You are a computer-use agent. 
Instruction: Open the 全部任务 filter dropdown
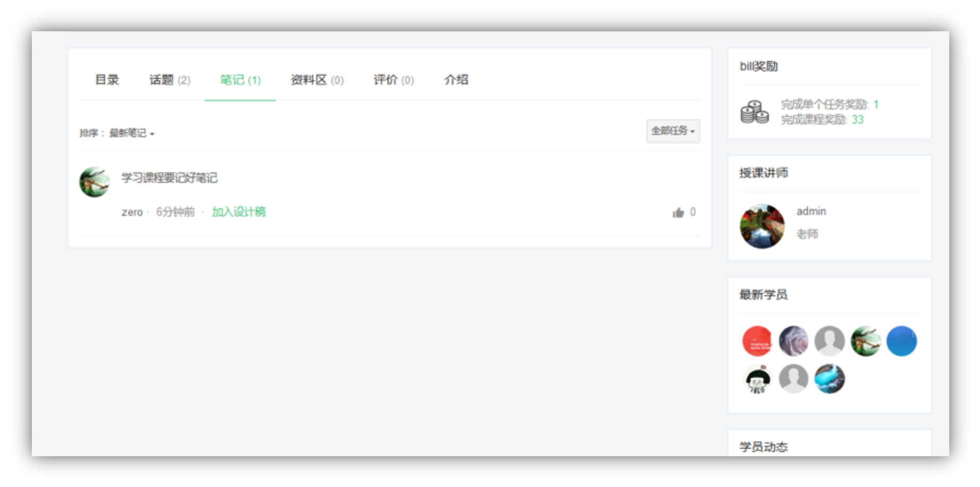[x=672, y=131]
